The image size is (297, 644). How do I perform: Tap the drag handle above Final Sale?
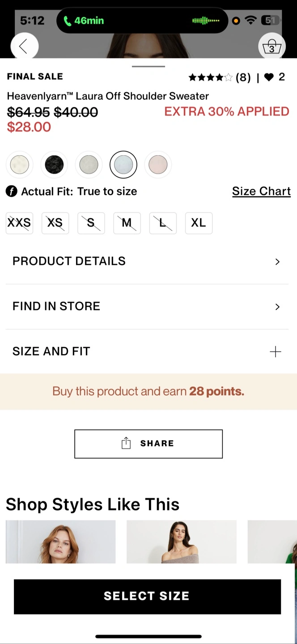pos(148,67)
